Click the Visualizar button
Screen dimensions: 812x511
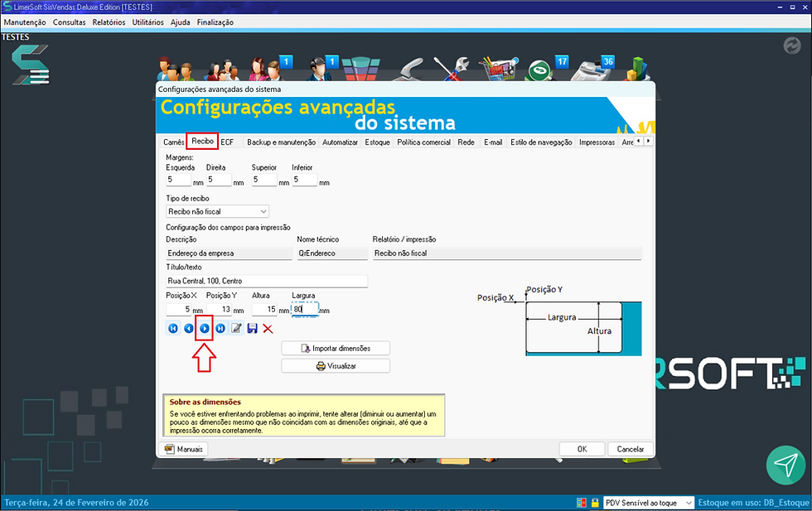pyautogui.click(x=336, y=366)
